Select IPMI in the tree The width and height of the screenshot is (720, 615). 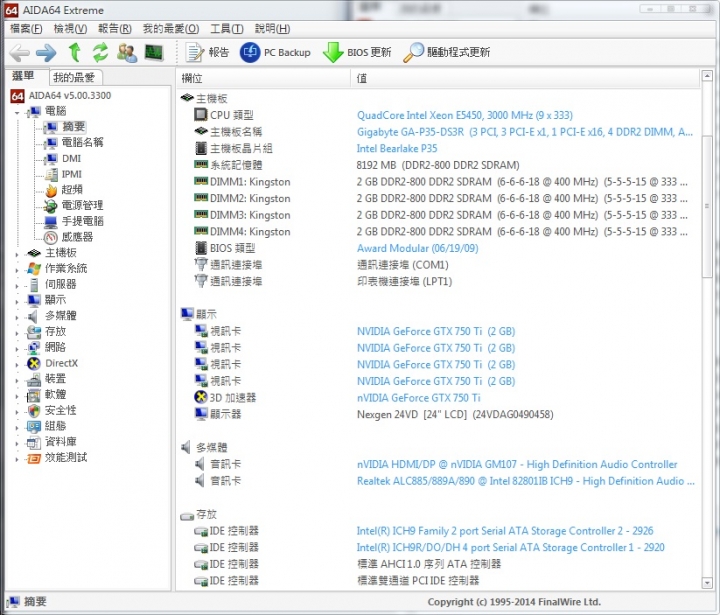[72, 174]
